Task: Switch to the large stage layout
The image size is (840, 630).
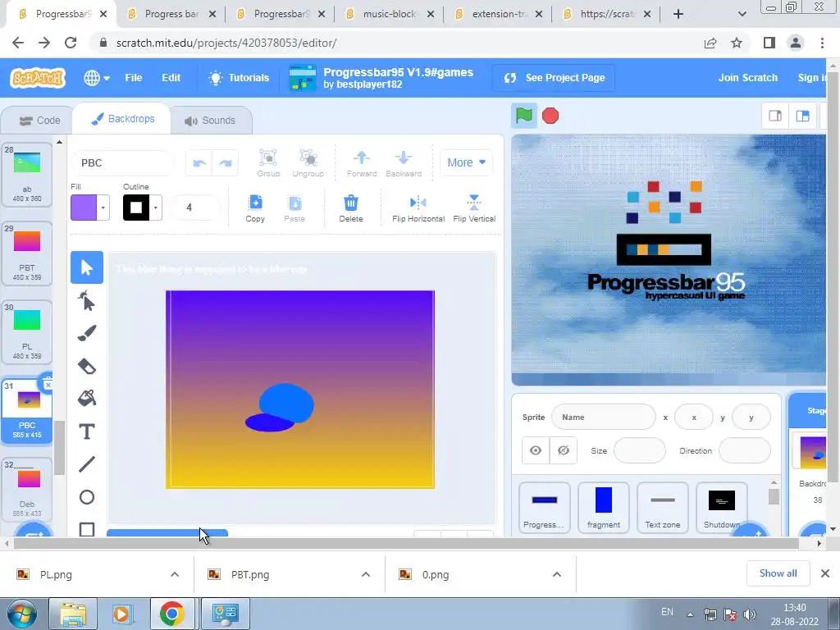Action: (802, 116)
